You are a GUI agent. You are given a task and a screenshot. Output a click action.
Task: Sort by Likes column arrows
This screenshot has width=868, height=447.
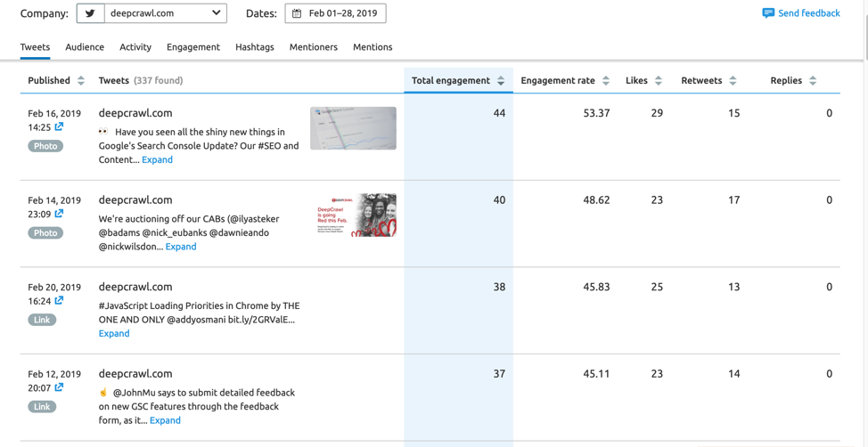click(x=659, y=81)
